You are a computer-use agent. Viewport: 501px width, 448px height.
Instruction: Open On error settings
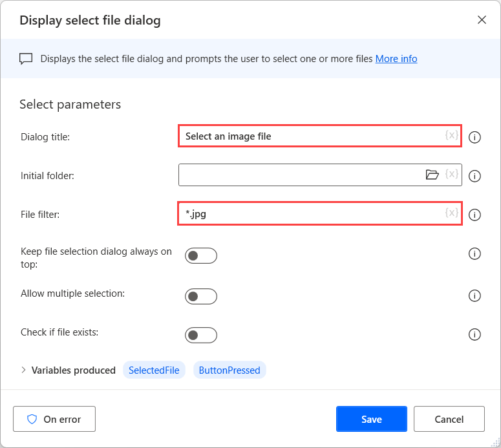(54, 419)
